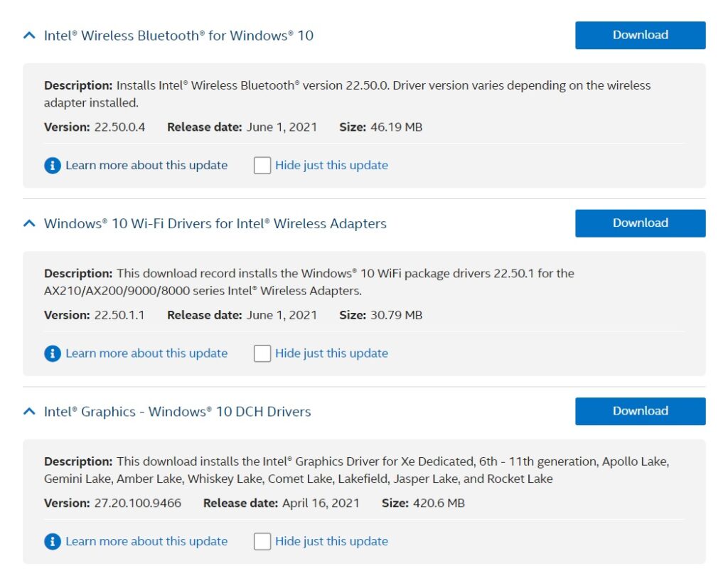
Task: Check Hide just this update for Graphics drivers
Action: click(x=262, y=541)
